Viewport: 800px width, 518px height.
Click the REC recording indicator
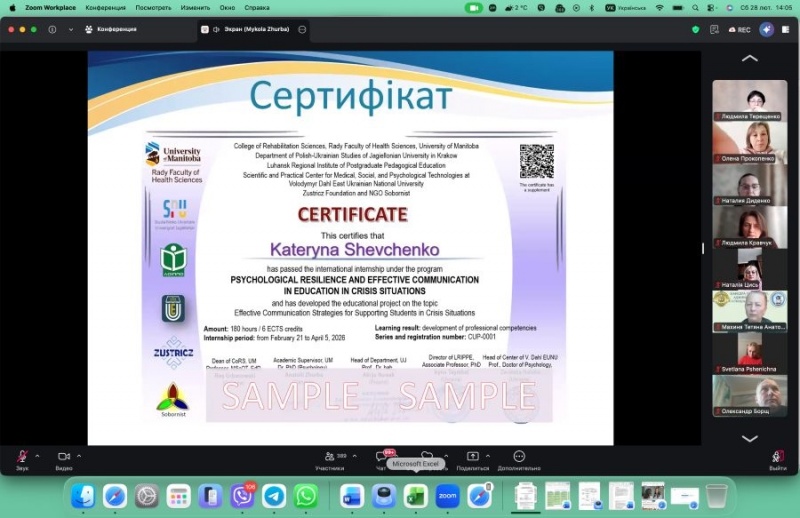pyautogui.click(x=739, y=30)
